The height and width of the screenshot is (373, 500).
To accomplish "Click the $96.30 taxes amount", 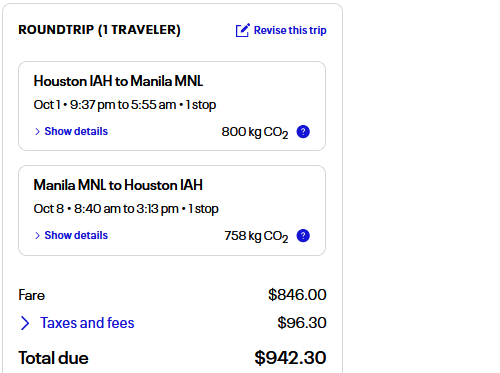I will tap(302, 323).
